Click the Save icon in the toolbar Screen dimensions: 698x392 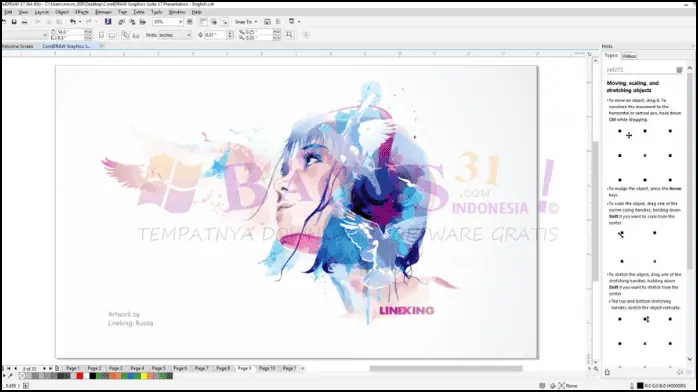point(14,22)
